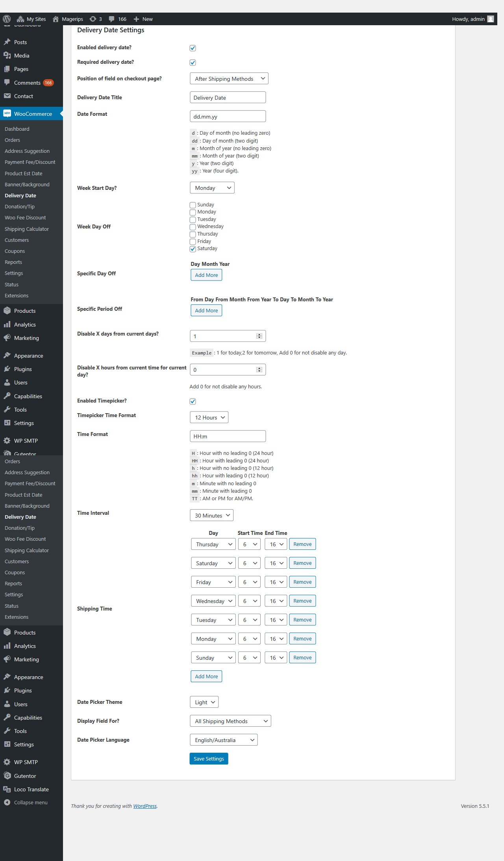Click the Version 5.5.1 footer text

[475, 806]
